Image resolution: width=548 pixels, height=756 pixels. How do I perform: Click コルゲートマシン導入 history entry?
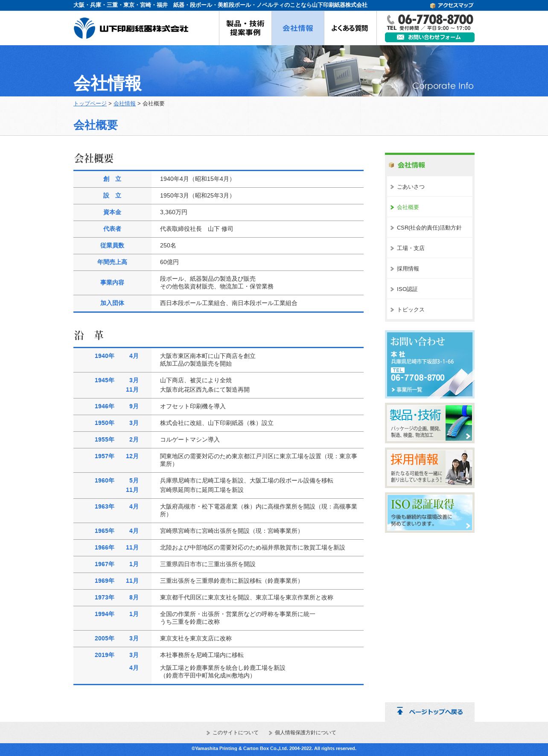coord(190,439)
